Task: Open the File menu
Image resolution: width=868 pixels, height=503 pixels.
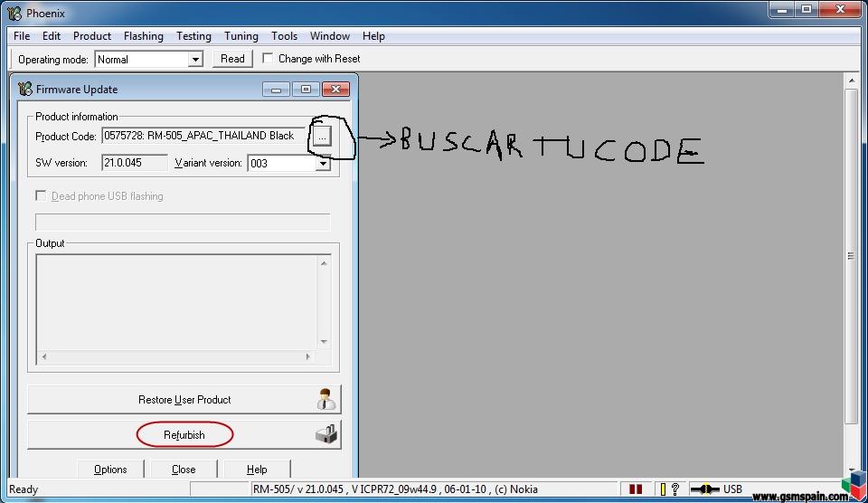Action: pyautogui.click(x=22, y=36)
